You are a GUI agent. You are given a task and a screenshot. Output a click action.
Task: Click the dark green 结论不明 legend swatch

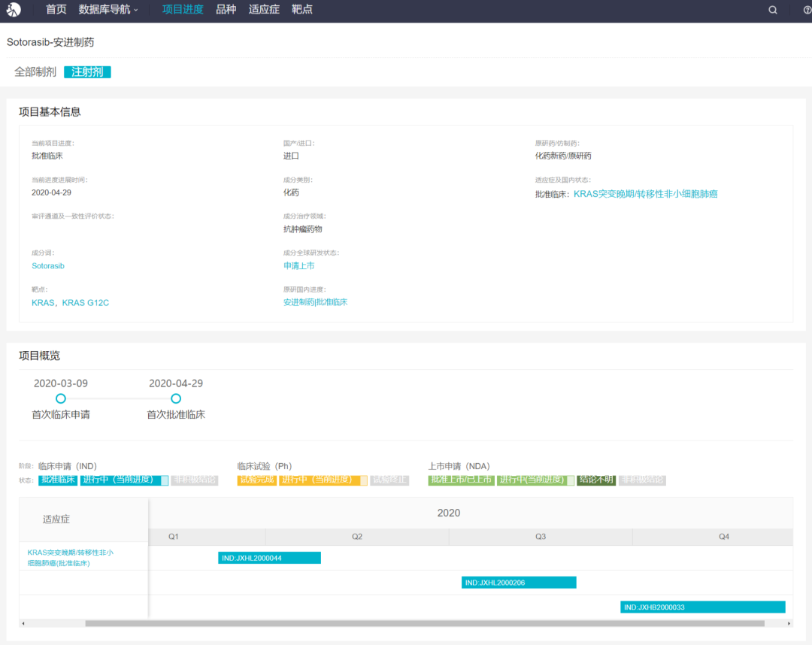(596, 480)
